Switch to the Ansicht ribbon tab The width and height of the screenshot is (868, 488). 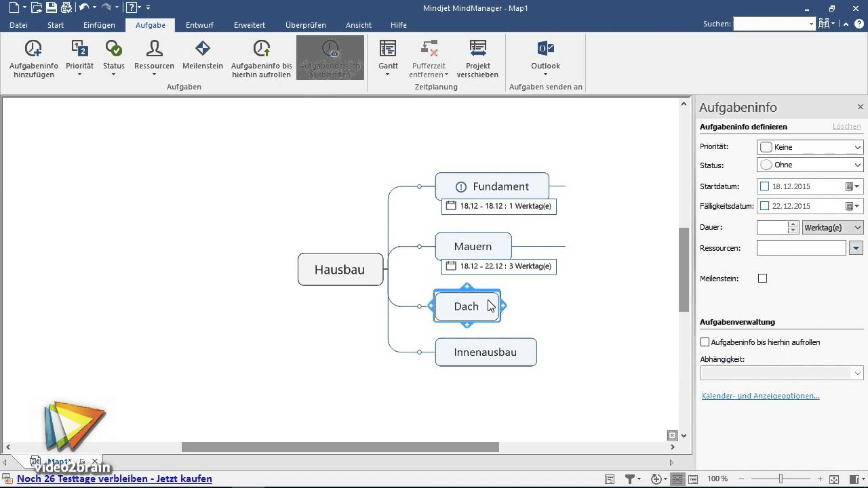pyautogui.click(x=358, y=25)
